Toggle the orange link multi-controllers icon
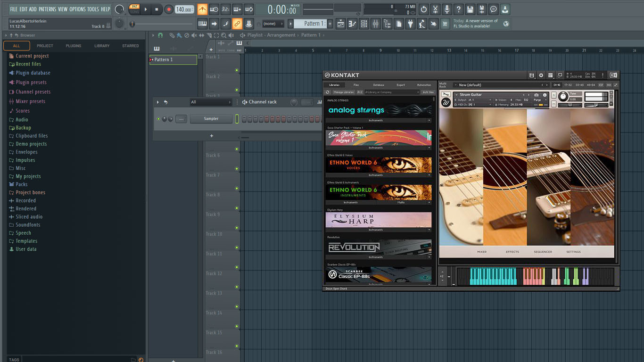644x362 pixels. [237, 24]
